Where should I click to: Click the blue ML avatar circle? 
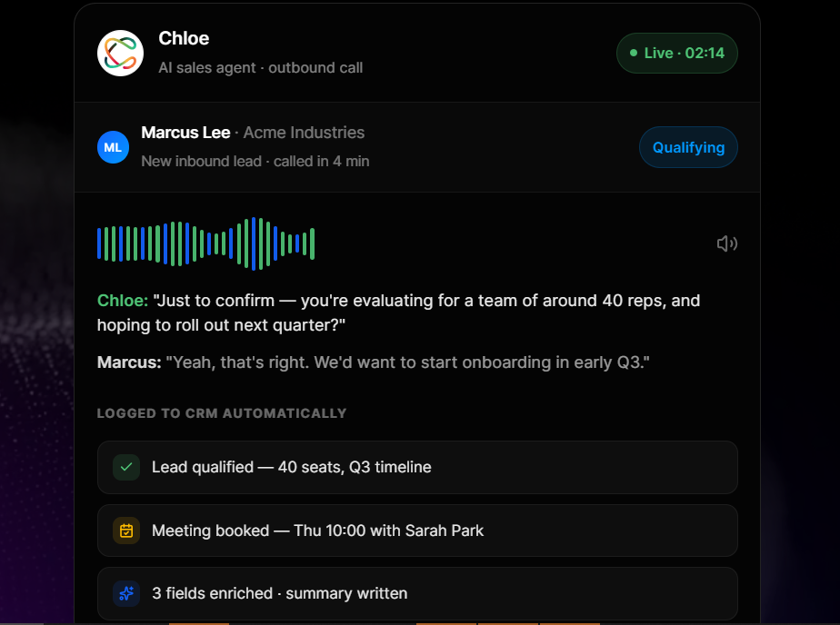point(113,147)
